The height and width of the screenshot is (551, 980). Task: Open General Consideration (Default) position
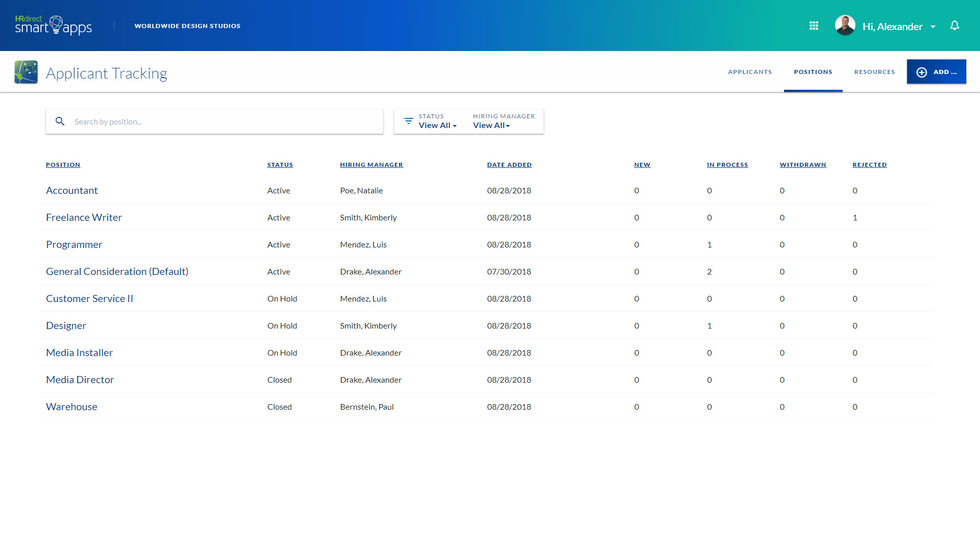pyautogui.click(x=117, y=271)
